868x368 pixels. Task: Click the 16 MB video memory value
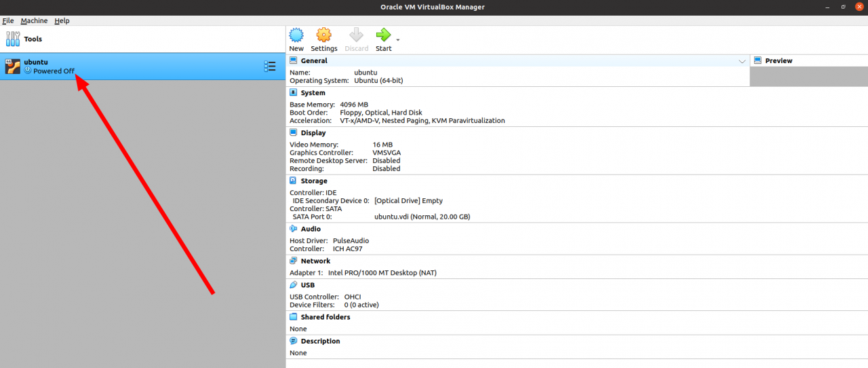(x=382, y=145)
